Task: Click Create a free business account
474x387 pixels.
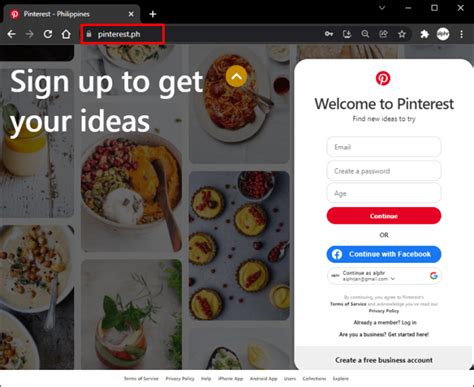Action: 384,360
